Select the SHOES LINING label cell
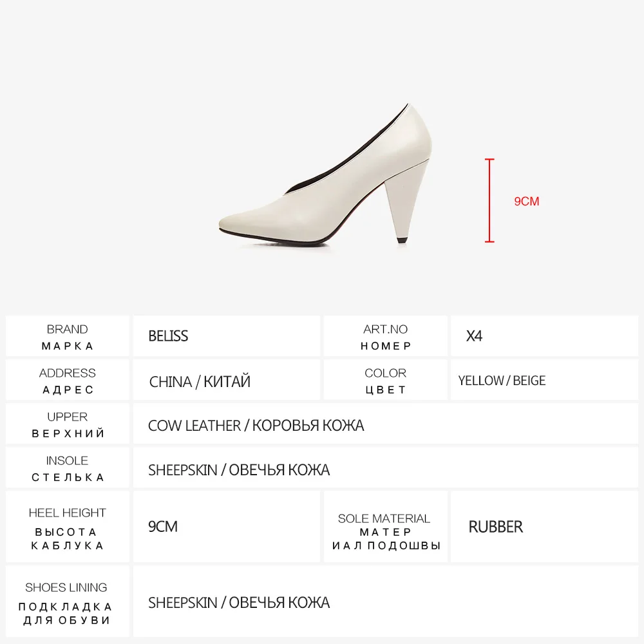The image size is (644, 644). point(68,601)
